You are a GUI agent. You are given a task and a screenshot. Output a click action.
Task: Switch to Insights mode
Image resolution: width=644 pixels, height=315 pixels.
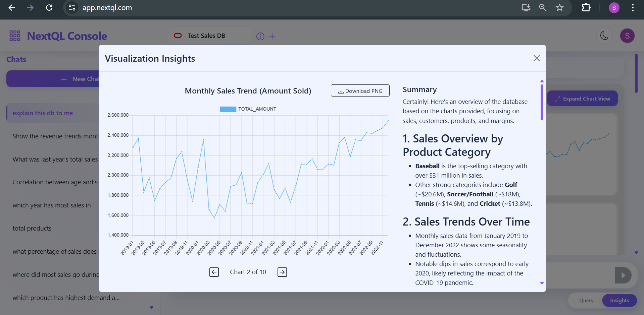click(x=619, y=300)
